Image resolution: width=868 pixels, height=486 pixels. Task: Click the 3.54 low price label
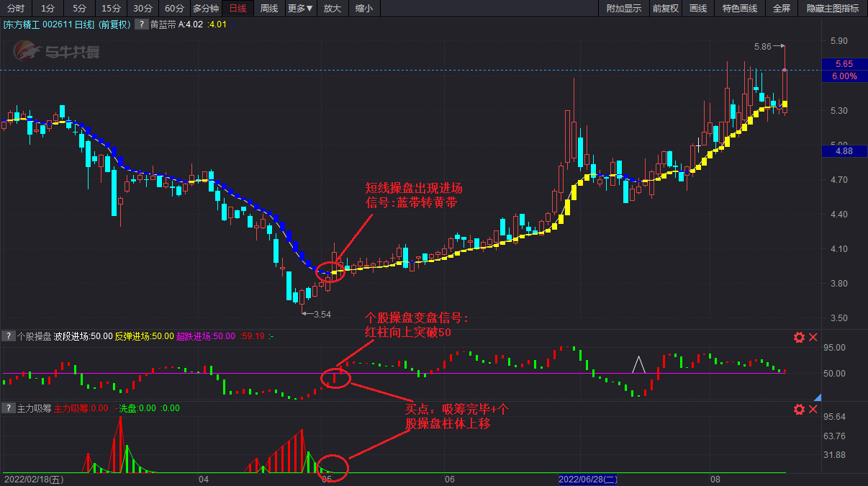[321, 314]
